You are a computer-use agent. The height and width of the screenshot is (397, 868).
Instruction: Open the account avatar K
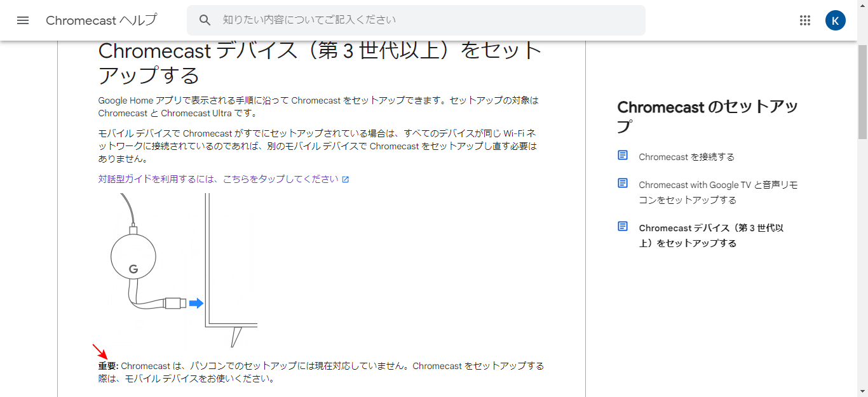click(836, 20)
